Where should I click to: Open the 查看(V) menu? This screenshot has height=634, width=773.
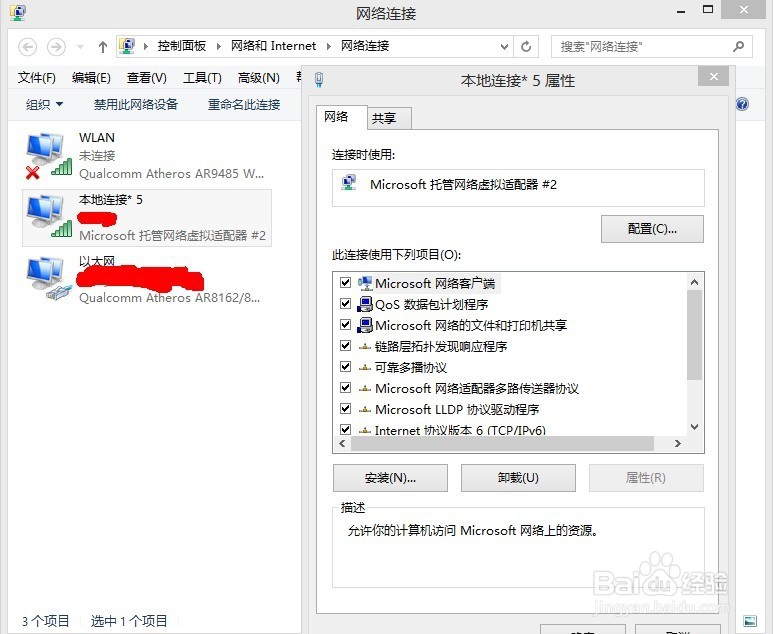147,77
